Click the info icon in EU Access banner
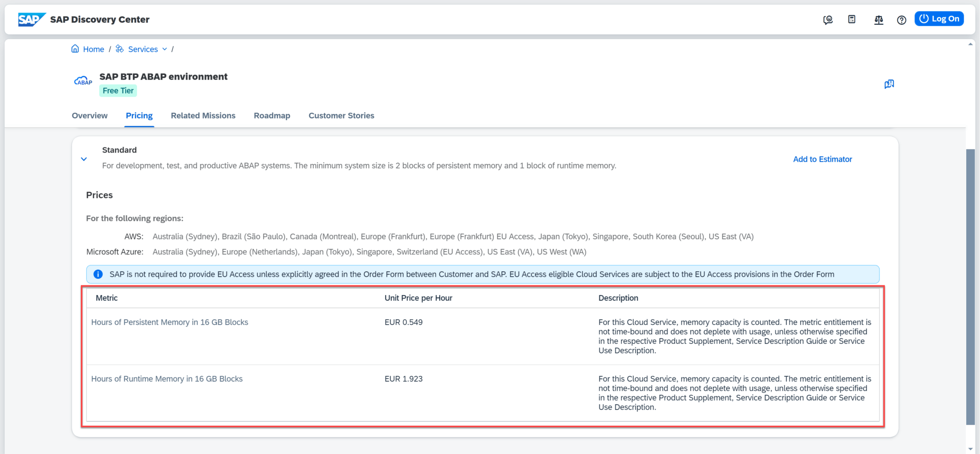This screenshot has height=454, width=980. [98, 274]
